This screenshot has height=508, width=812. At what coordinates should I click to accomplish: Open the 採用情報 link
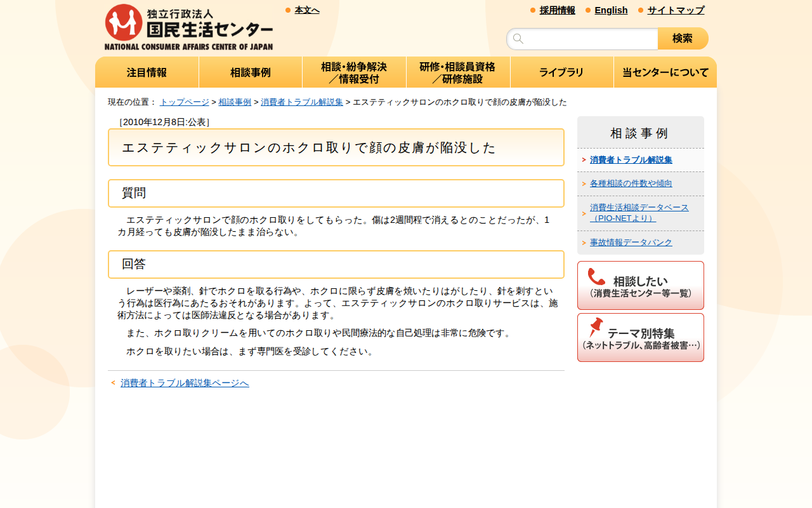click(558, 10)
